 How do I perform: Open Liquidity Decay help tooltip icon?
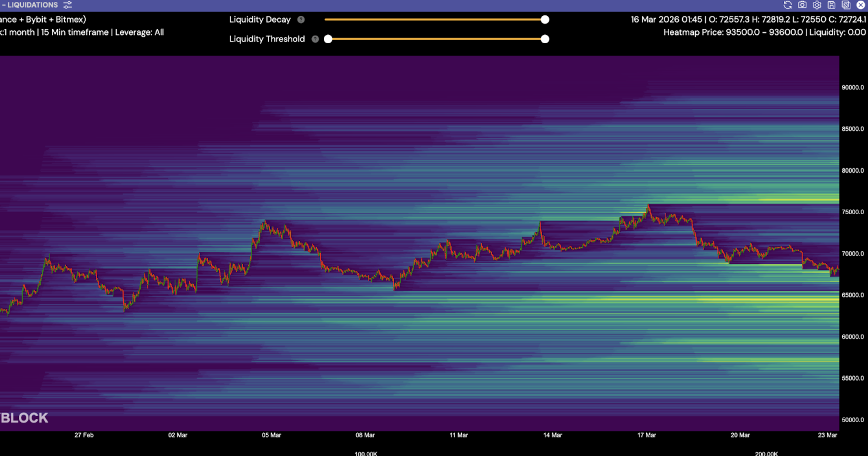(x=301, y=20)
